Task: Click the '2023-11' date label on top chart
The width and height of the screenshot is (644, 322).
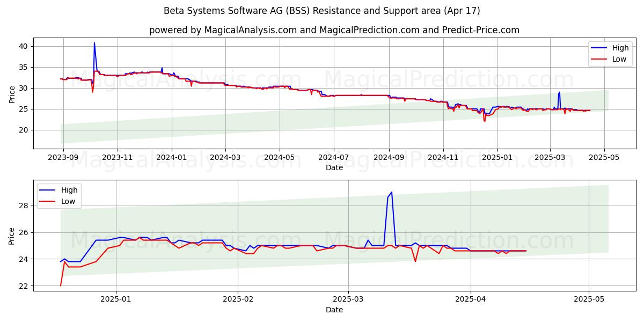Action: pyautogui.click(x=118, y=158)
